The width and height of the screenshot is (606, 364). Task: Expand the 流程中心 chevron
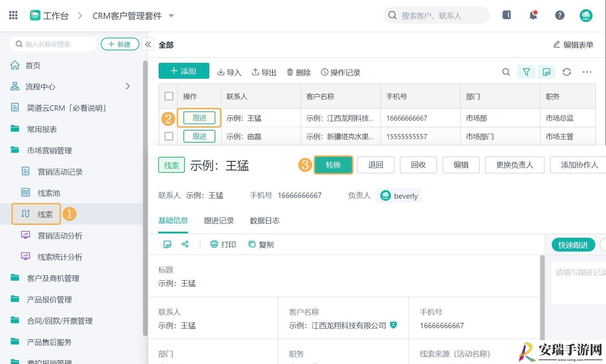coord(128,86)
